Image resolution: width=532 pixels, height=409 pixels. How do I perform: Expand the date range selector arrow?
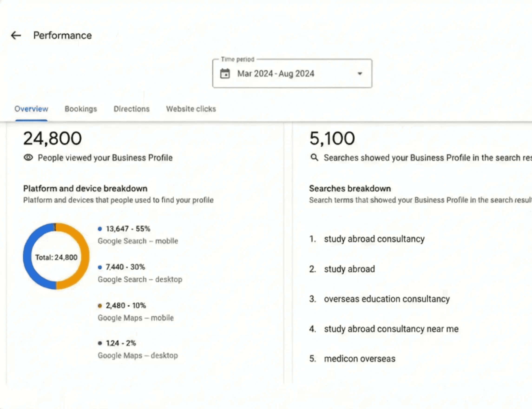click(359, 73)
